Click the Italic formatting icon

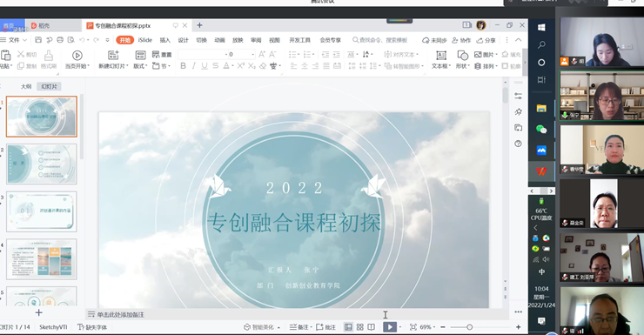(x=194, y=65)
